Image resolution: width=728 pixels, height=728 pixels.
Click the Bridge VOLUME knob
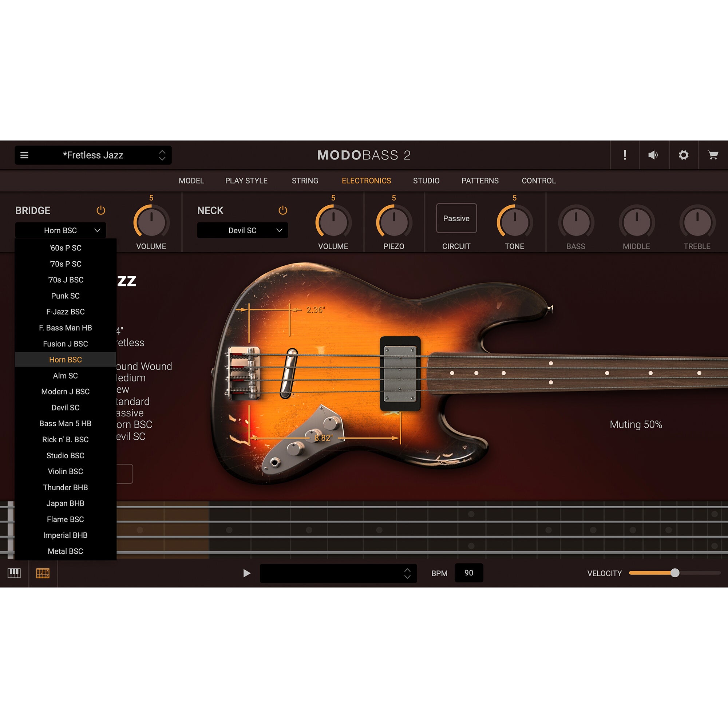point(151,222)
